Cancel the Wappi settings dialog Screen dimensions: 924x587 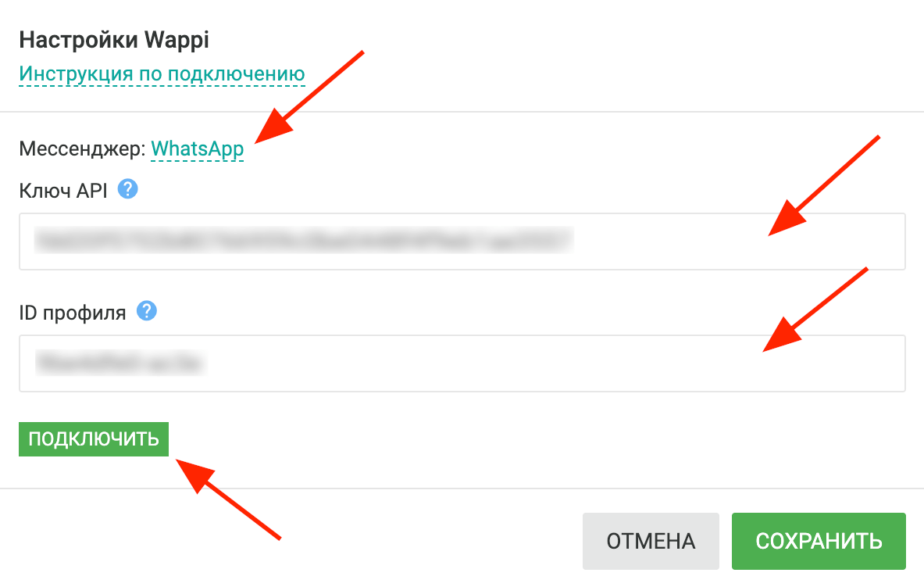[x=651, y=541]
